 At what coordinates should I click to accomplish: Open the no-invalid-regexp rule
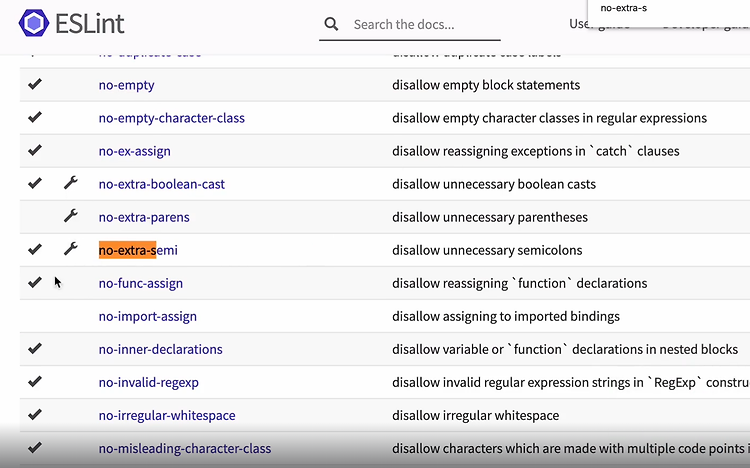[148, 382]
